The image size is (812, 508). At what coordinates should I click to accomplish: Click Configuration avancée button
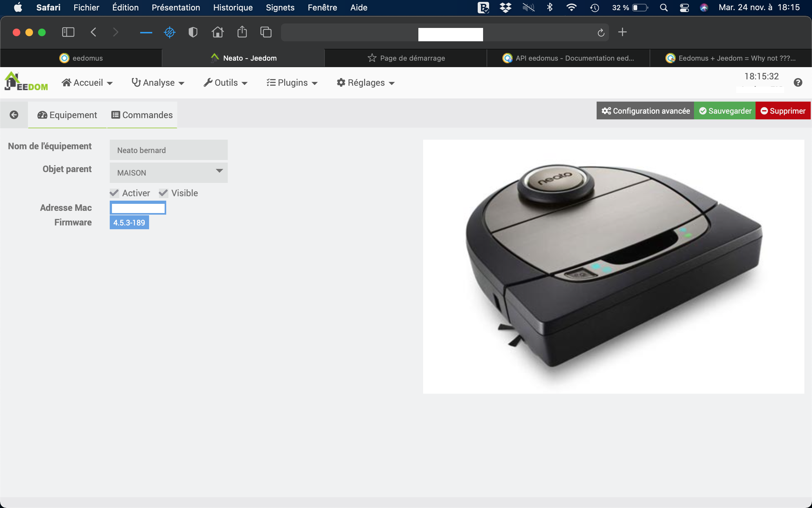(x=645, y=111)
